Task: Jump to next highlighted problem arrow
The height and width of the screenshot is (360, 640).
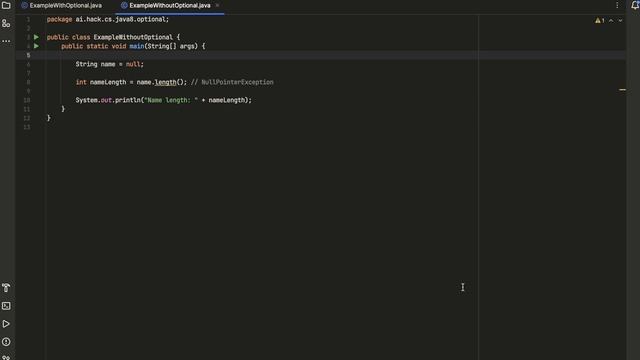Action: point(620,20)
